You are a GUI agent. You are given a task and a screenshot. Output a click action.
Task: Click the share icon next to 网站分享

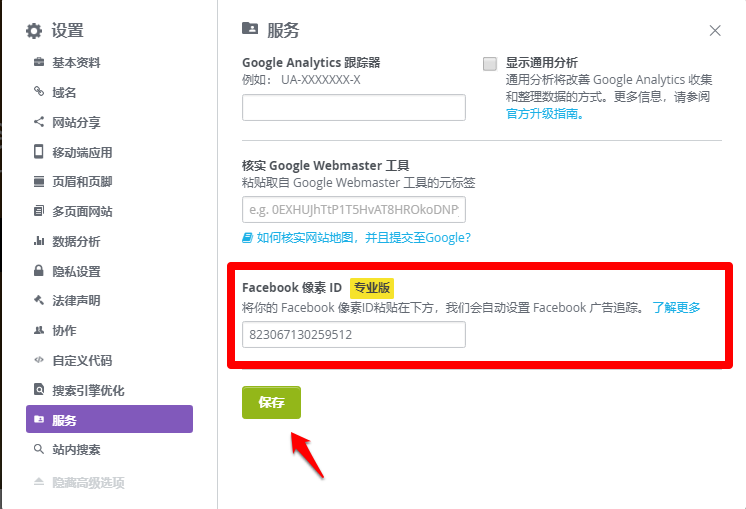coord(39,122)
